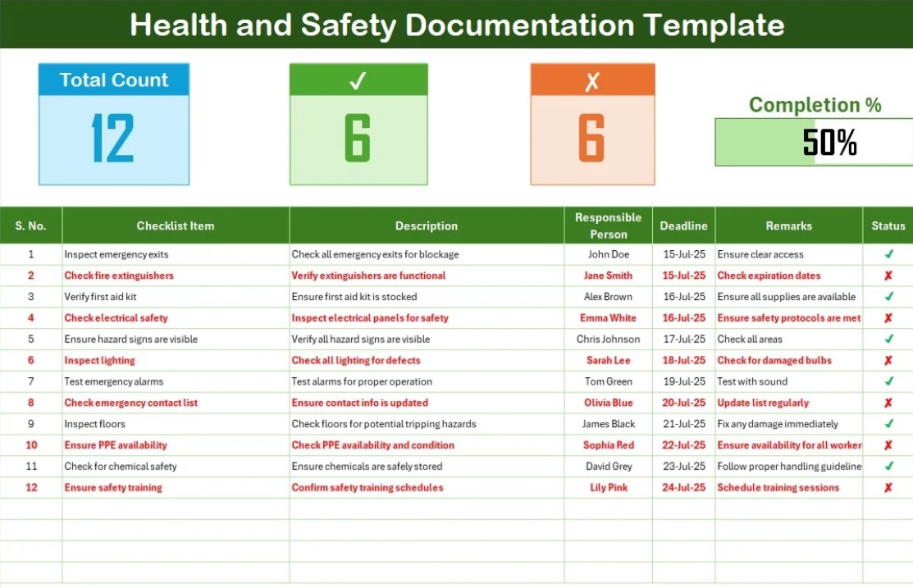Click the Total Count card showing 12
913x588 pixels.
click(x=114, y=124)
